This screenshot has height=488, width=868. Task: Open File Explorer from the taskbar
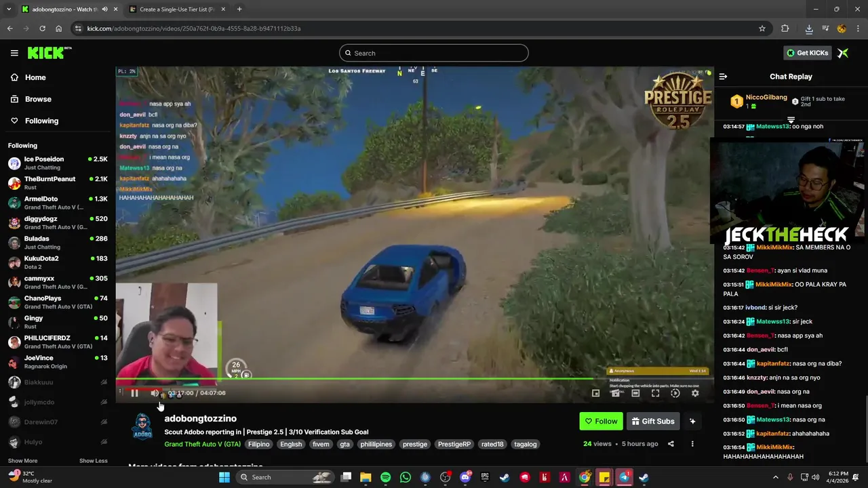[x=366, y=477]
